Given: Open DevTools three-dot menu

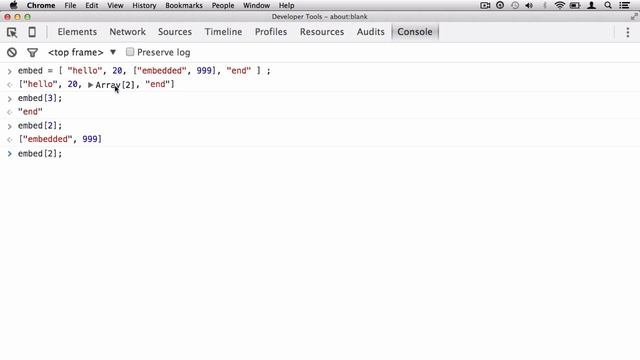Looking at the screenshot, I should tap(628, 32).
